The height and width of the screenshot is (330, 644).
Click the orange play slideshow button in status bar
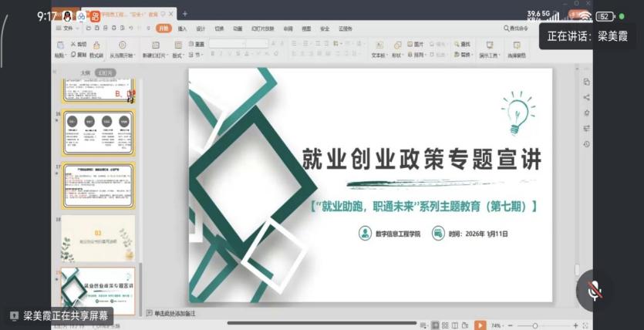click(x=480, y=325)
